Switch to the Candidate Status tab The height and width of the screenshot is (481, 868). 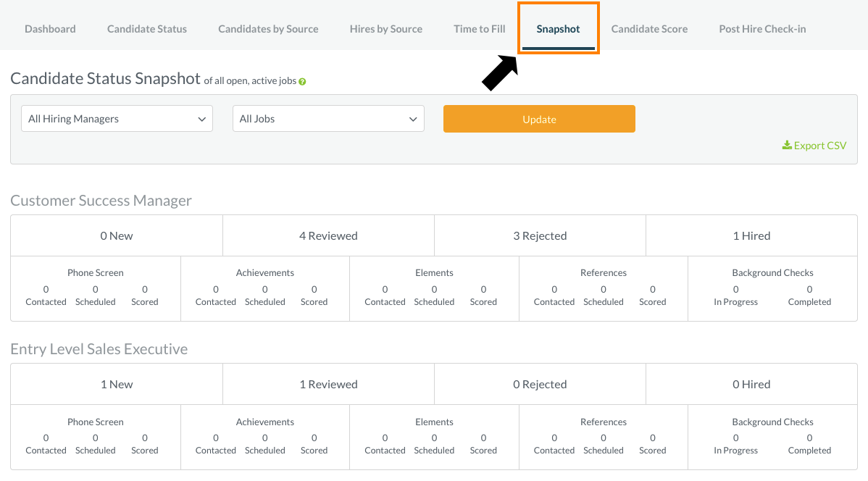147,29
